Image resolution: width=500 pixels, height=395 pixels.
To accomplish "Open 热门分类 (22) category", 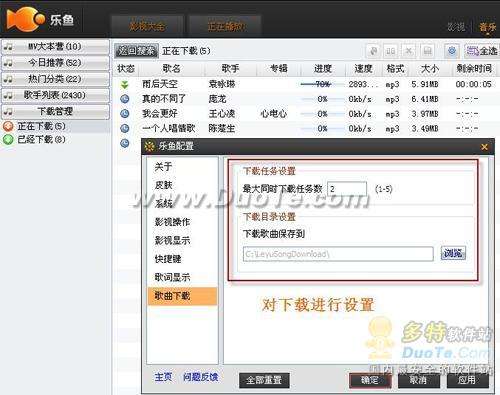I will (x=55, y=79).
